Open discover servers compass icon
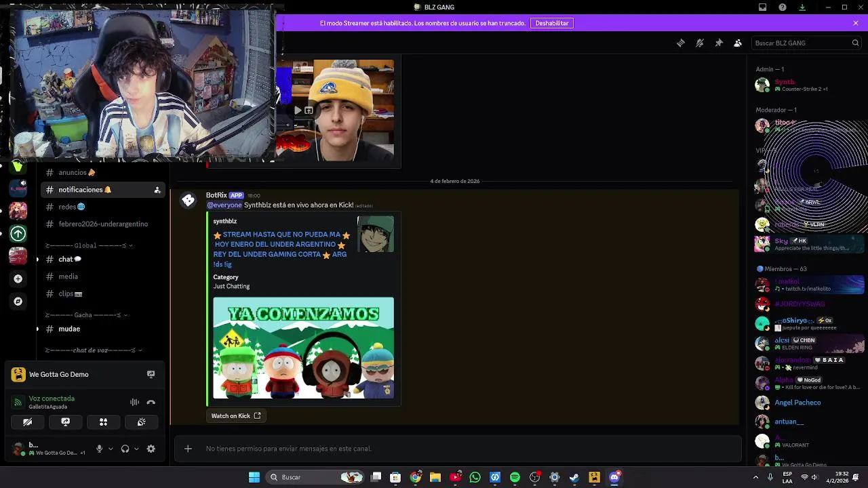Screen dimensions: 868x488 (x=18, y=302)
